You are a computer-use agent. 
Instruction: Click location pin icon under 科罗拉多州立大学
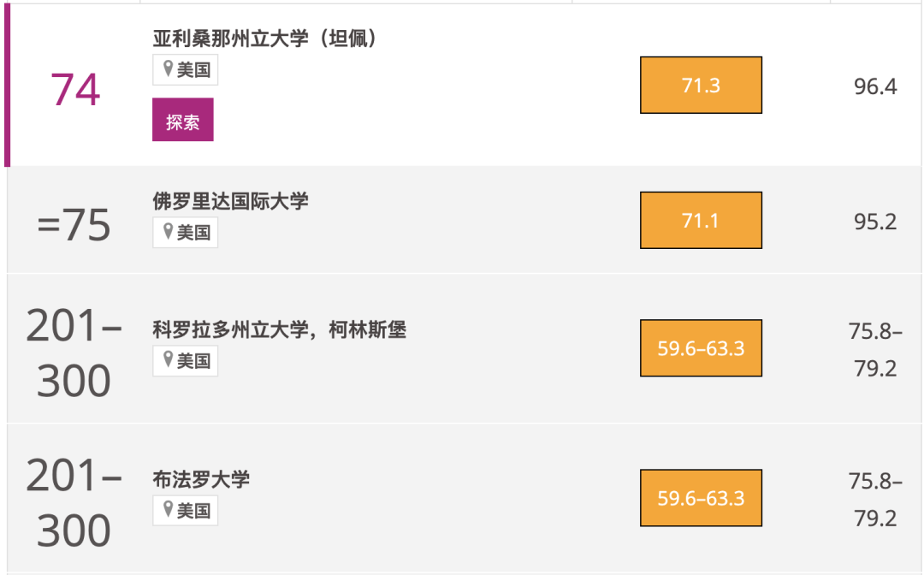[x=168, y=360]
